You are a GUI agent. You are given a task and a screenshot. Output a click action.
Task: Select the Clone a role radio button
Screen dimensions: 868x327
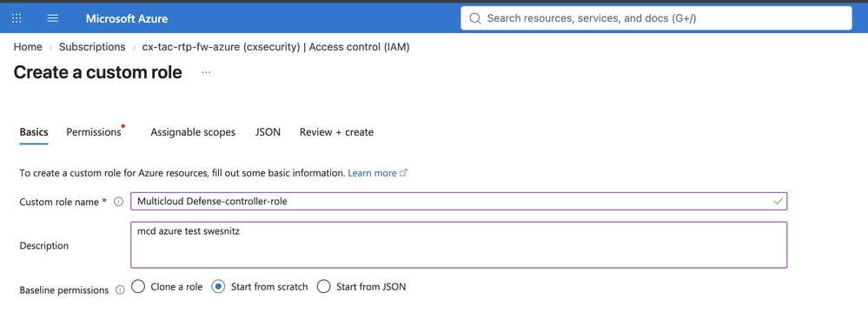click(138, 286)
